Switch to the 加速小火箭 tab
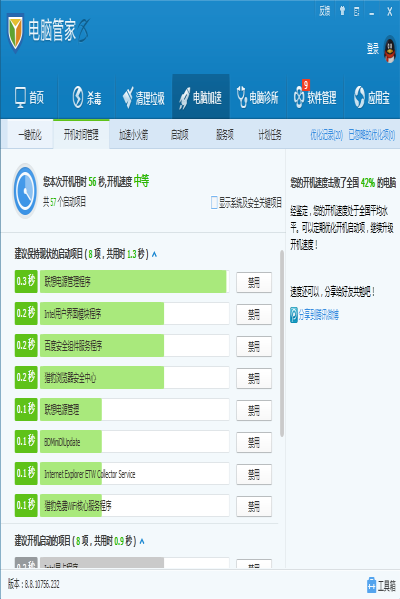This screenshot has width=400, height=599. point(133,135)
